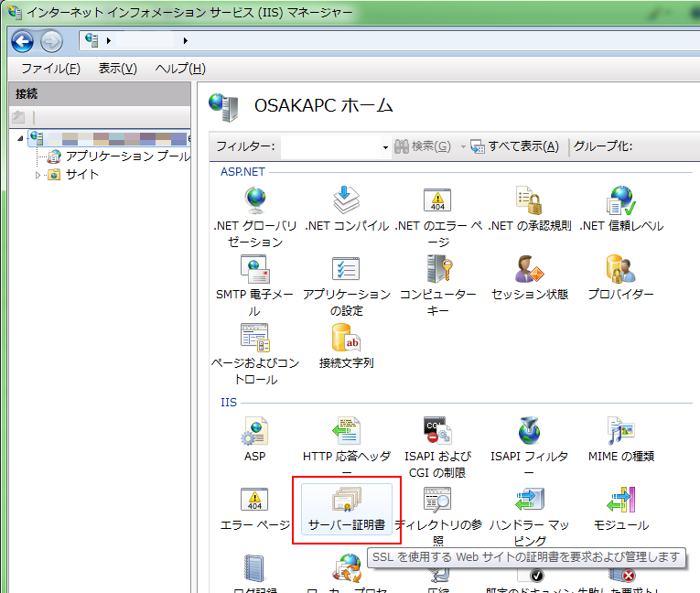This screenshot has width=700, height=593.
Task: Click the すべて表示(A) button
Action: pyautogui.click(x=514, y=146)
